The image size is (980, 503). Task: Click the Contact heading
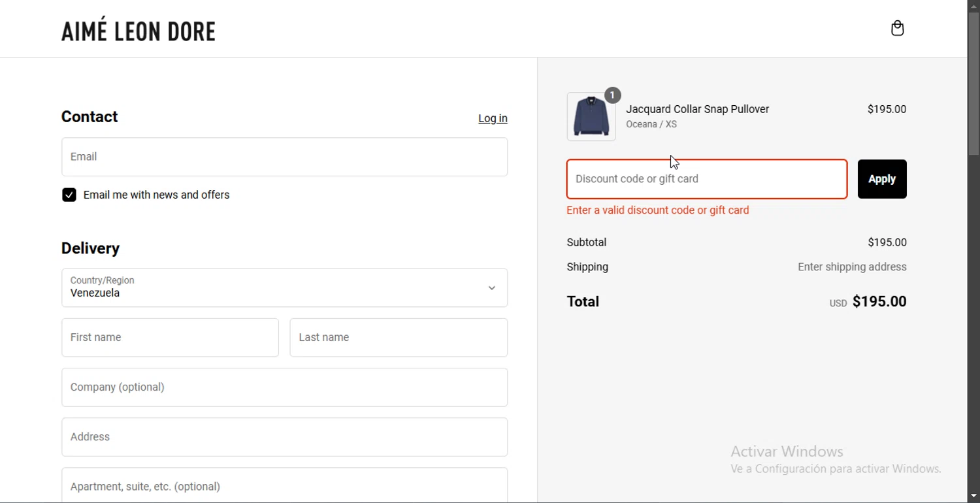tap(90, 117)
